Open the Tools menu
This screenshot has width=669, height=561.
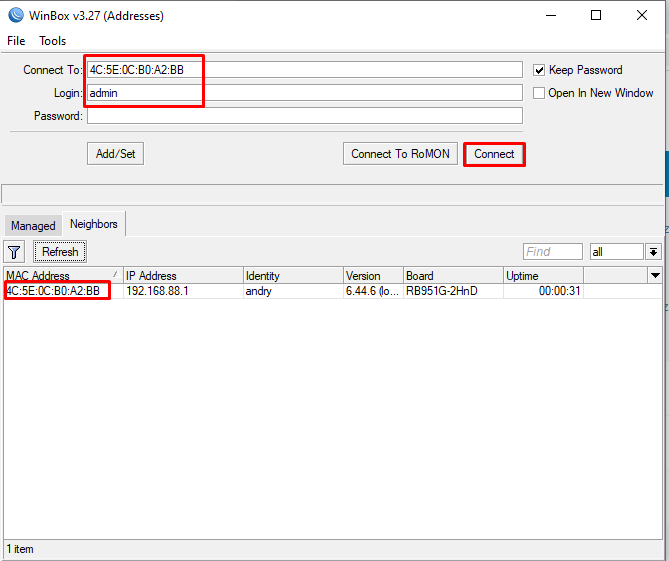(53, 41)
